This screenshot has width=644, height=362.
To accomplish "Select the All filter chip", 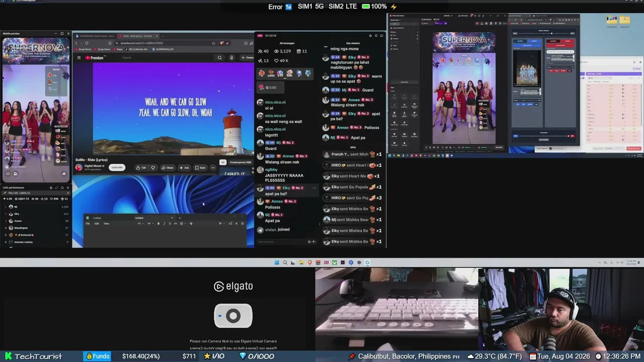I will click(222, 162).
